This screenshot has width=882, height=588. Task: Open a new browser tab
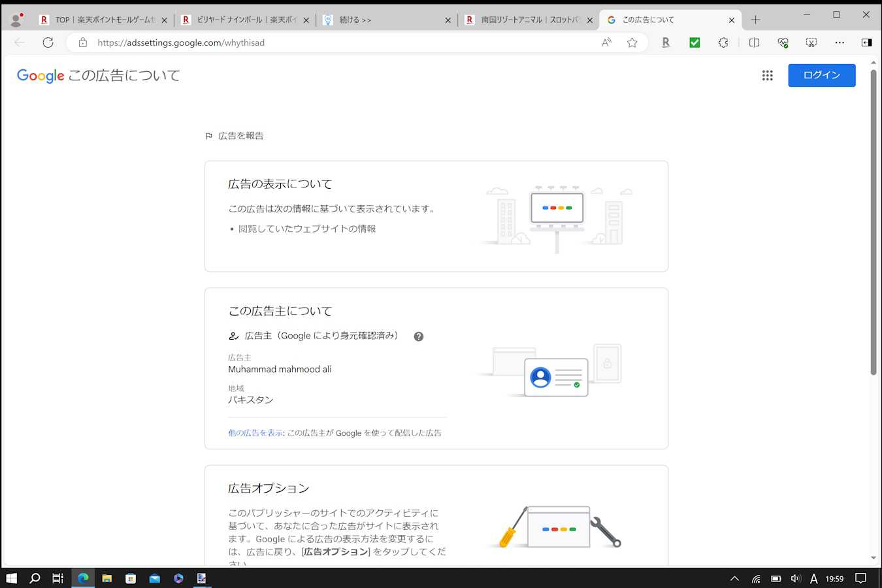[755, 20]
